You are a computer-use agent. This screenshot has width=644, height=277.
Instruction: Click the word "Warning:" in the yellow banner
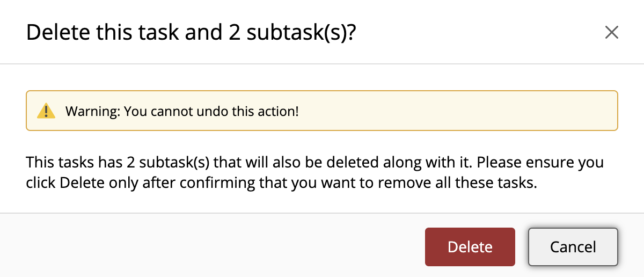tap(92, 112)
